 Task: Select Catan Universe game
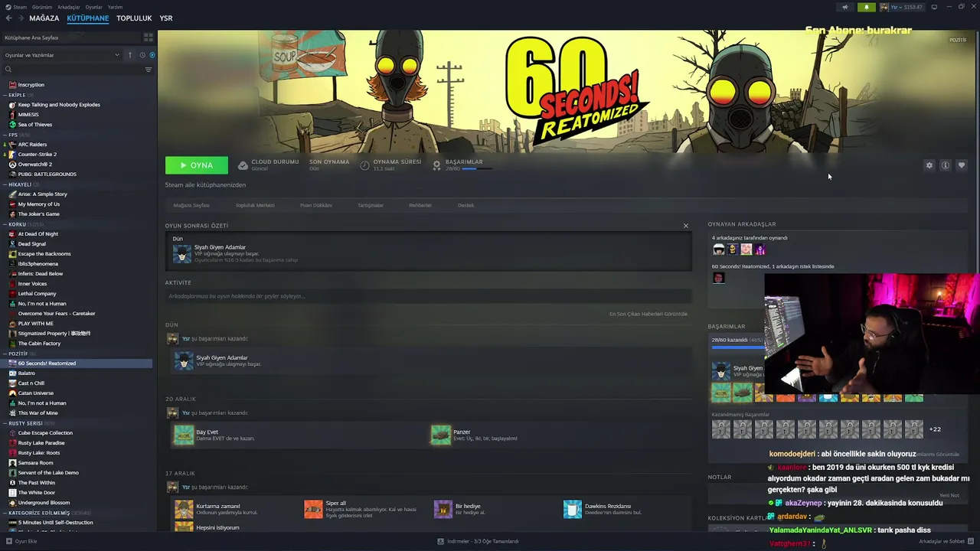(x=35, y=393)
